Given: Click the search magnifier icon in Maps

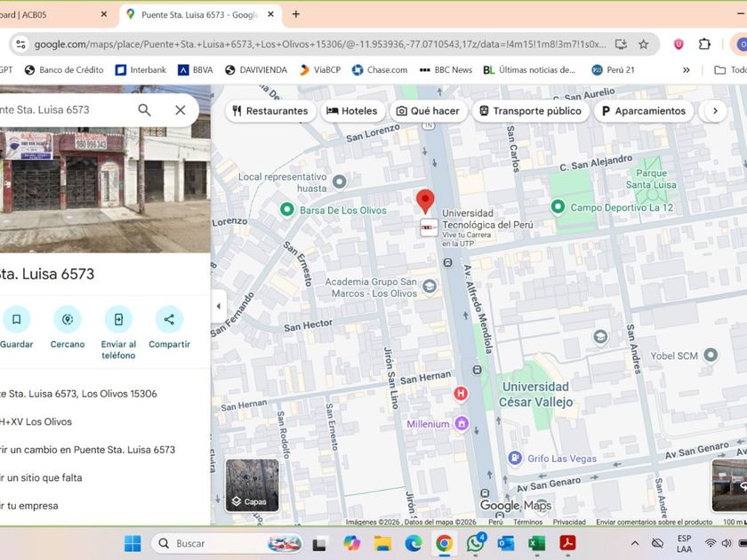Looking at the screenshot, I should coord(144,110).
